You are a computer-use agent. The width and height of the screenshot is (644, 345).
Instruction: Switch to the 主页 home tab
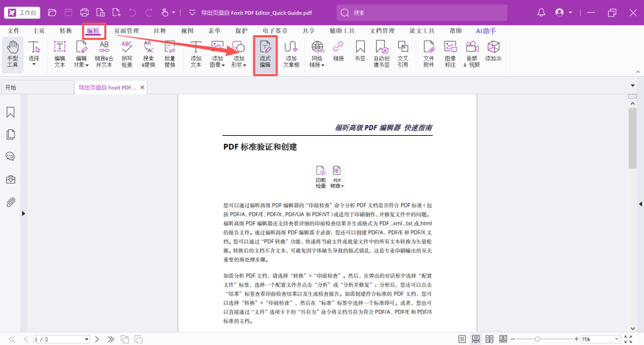click(38, 31)
